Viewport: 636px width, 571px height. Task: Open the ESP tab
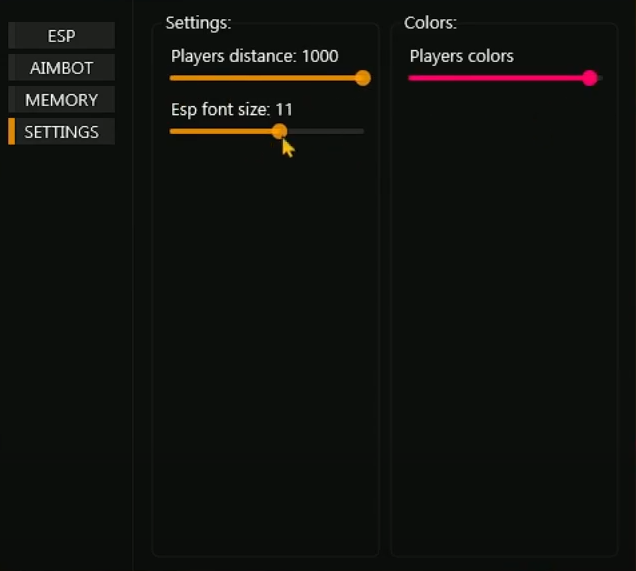click(x=61, y=36)
